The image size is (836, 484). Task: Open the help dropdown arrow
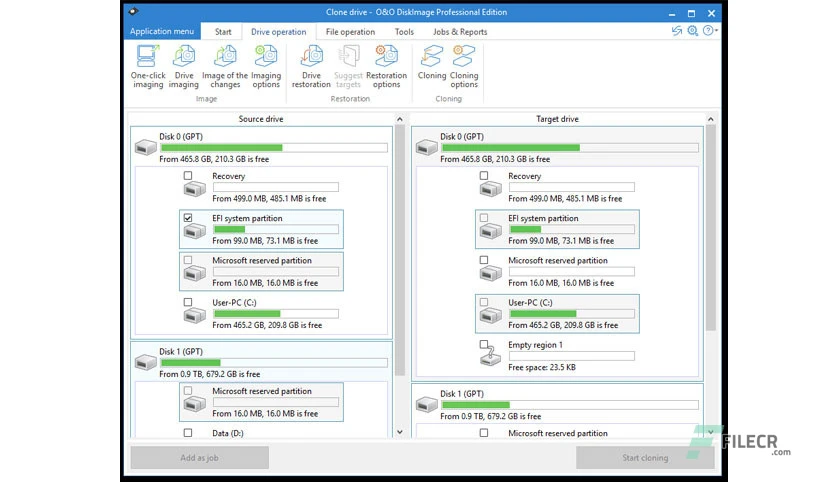(716, 31)
